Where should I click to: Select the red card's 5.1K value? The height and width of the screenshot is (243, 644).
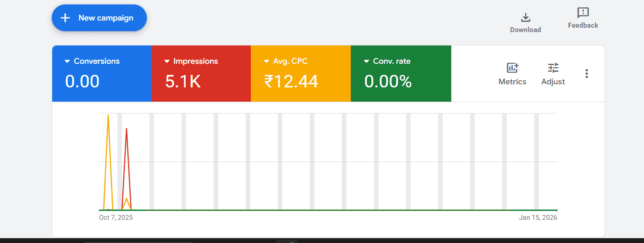[x=183, y=82]
